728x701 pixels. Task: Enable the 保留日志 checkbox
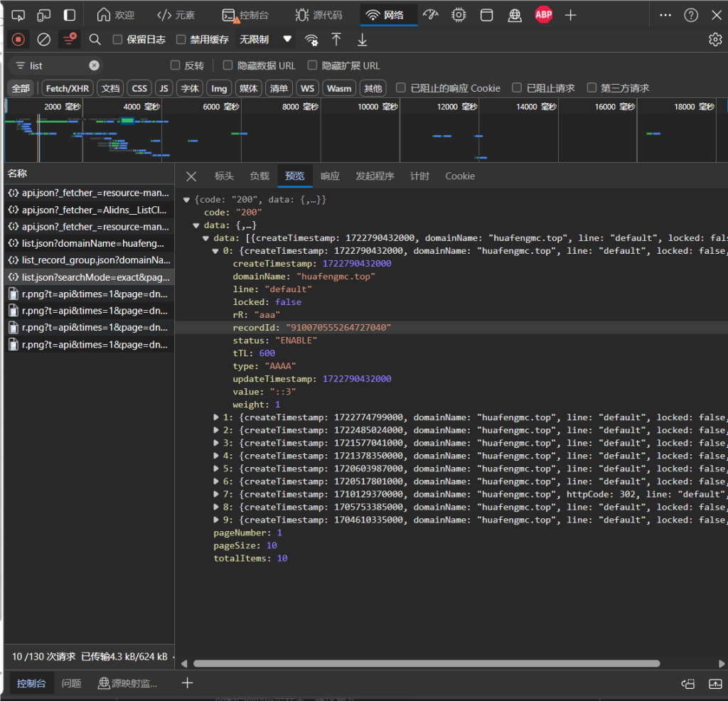coord(118,40)
